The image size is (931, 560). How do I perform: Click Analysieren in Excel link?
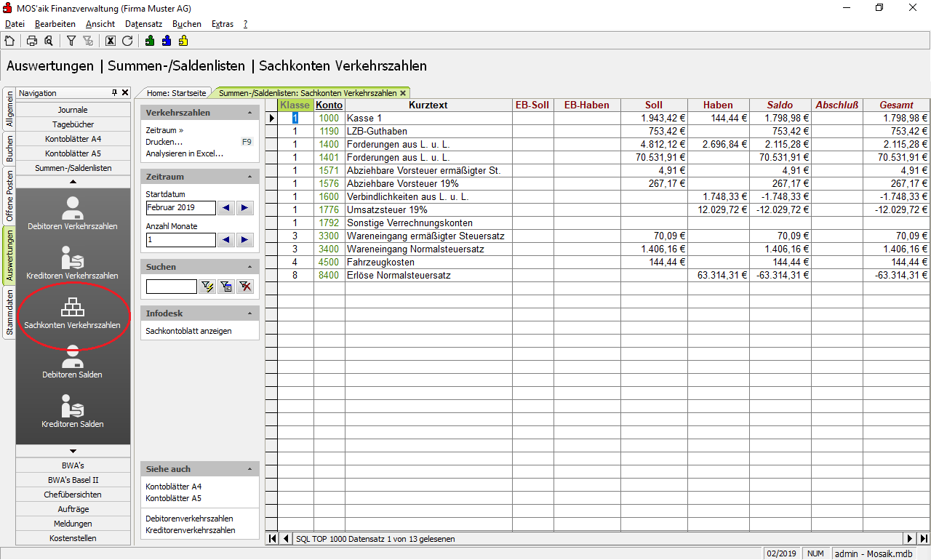point(184,153)
